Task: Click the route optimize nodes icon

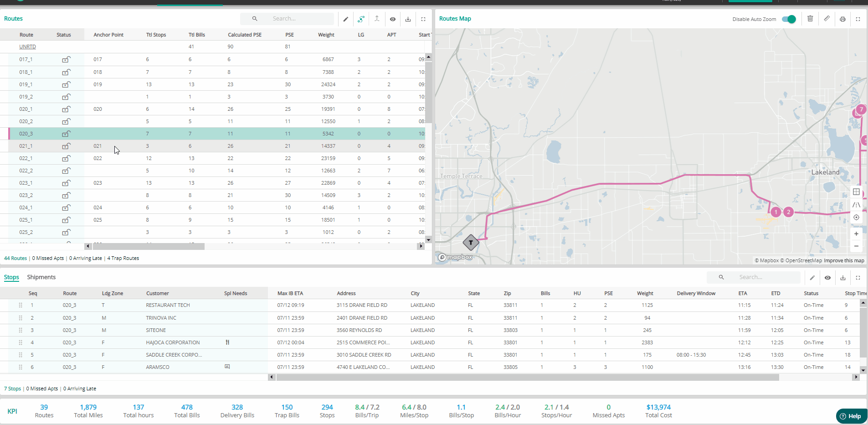Action: [361, 19]
